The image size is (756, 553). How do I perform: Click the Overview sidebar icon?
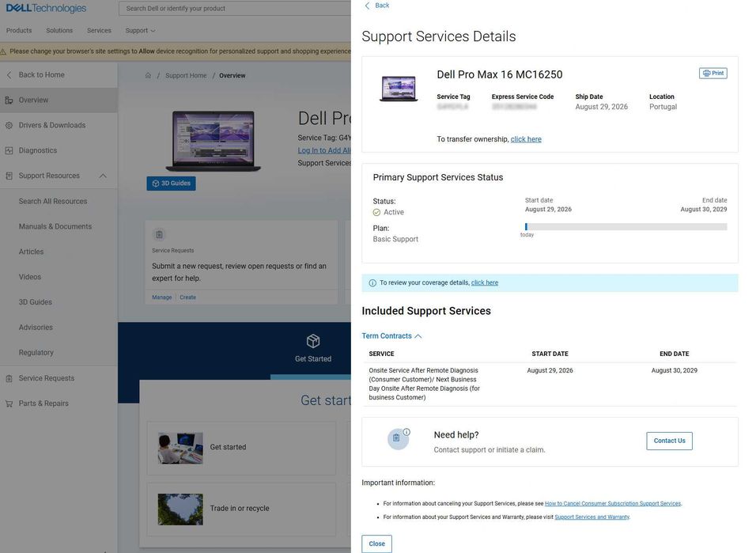(x=9, y=100)
